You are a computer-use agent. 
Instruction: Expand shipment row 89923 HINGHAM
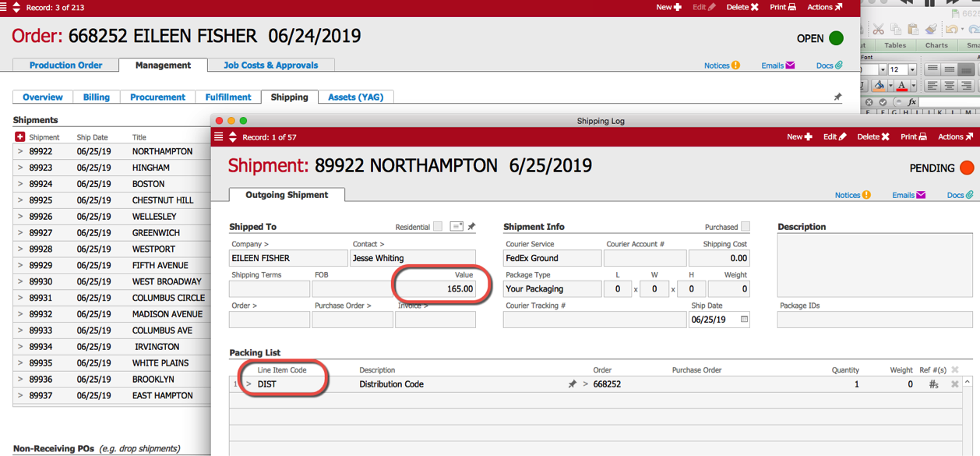click(x=20, y=168)
